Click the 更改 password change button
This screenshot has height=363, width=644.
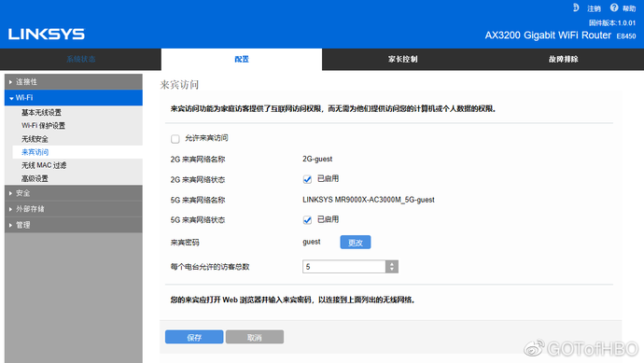coord(356,243)
